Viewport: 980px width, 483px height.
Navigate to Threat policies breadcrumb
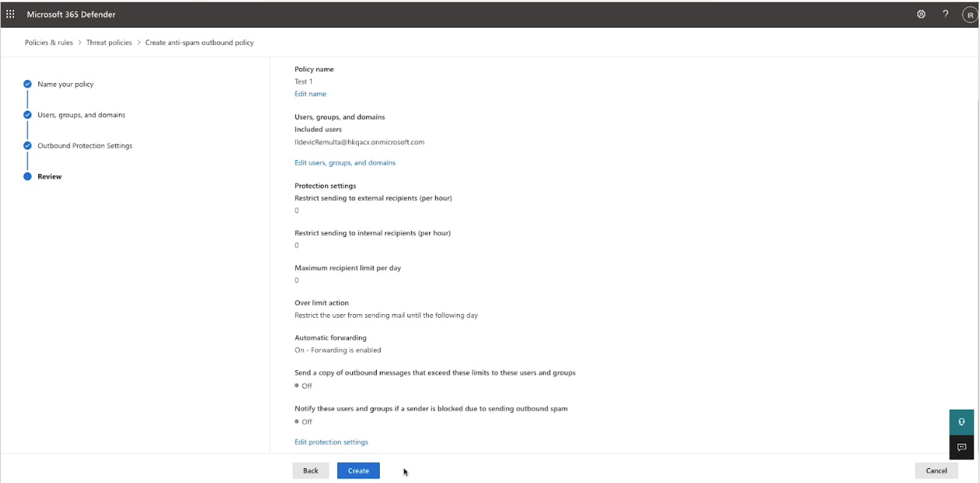tap(109, 43)
